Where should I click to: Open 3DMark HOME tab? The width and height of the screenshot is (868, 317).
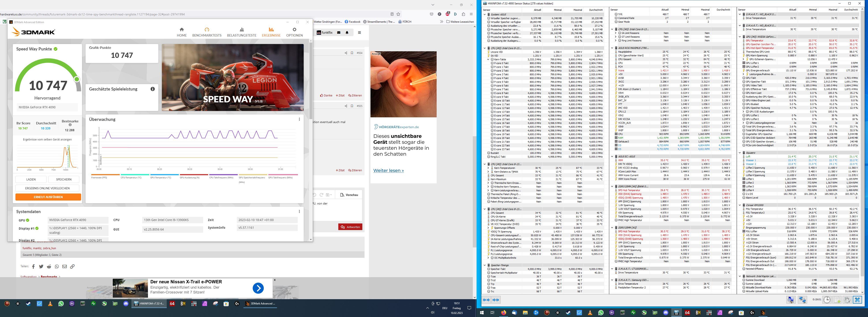pos(182,32)
